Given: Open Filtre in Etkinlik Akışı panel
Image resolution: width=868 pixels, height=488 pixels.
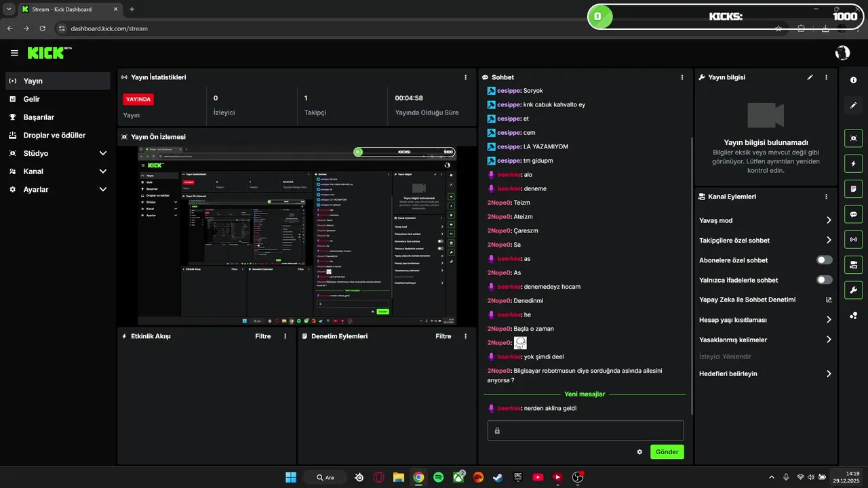Looking at the screenshot, I should 262,336.
